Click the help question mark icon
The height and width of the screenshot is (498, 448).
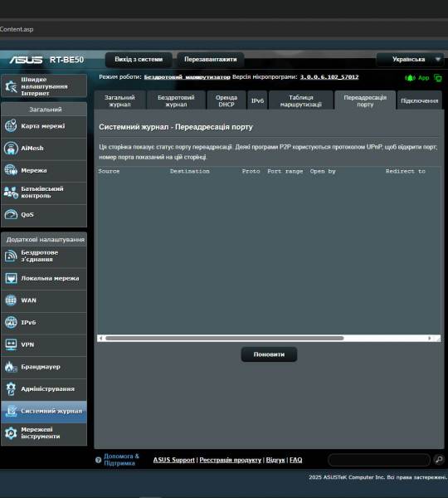click(98, 460)
